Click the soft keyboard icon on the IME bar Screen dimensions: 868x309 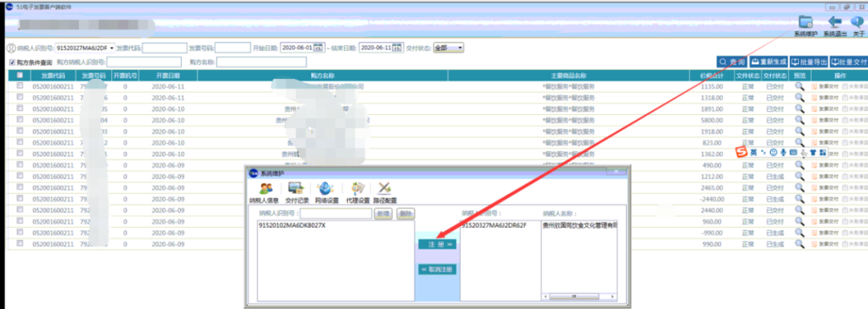793,152
